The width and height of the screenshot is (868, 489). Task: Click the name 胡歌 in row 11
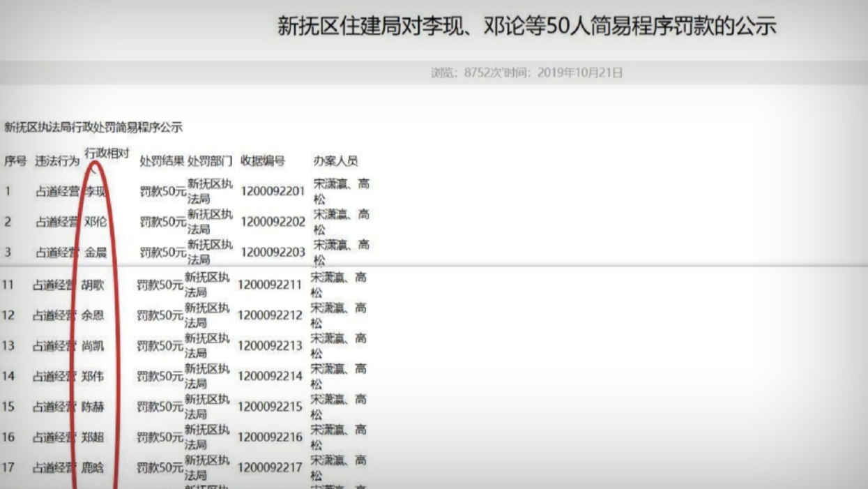93,285
